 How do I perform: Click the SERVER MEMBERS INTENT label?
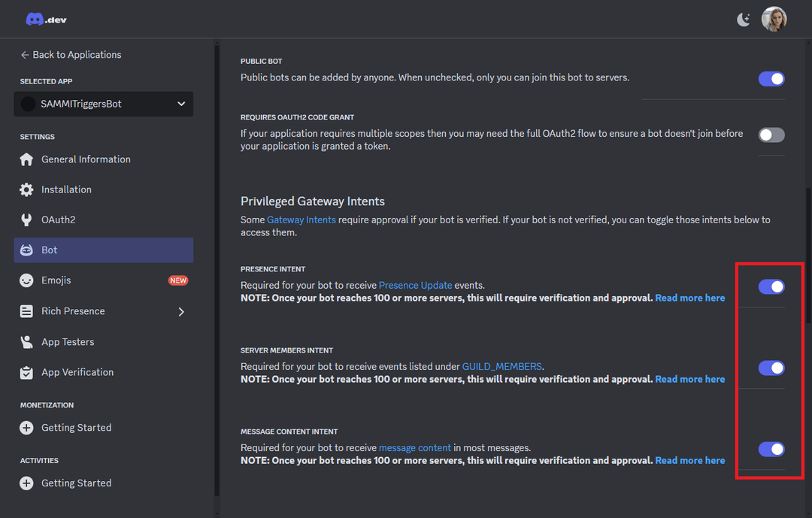tap(287, 350)
